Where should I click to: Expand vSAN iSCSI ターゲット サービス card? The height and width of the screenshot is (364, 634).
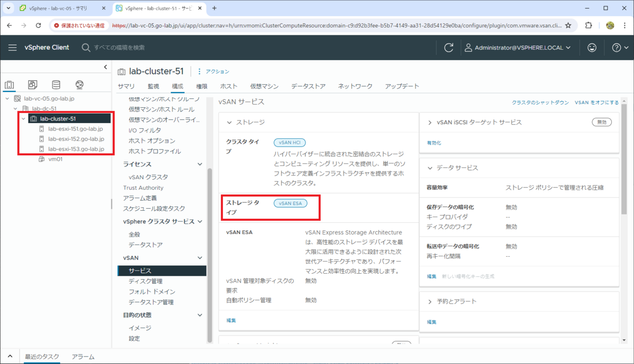pyautogui.click(x=430, y=122)
